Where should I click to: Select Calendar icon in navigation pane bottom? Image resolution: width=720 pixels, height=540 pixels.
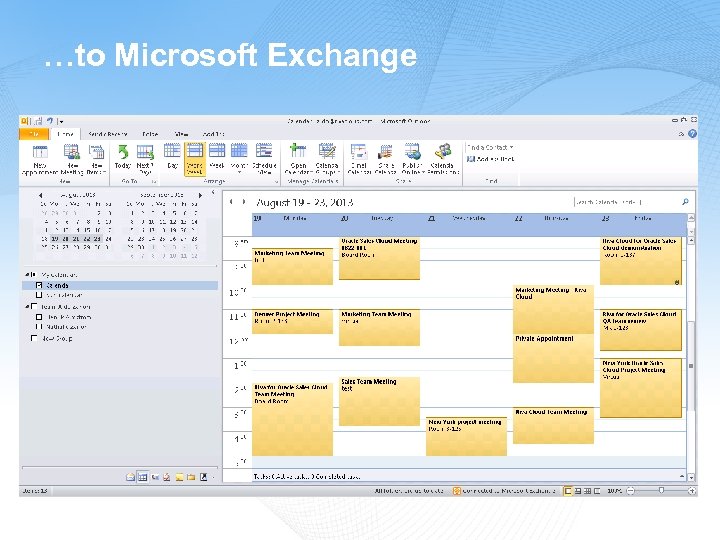point(143,478)
